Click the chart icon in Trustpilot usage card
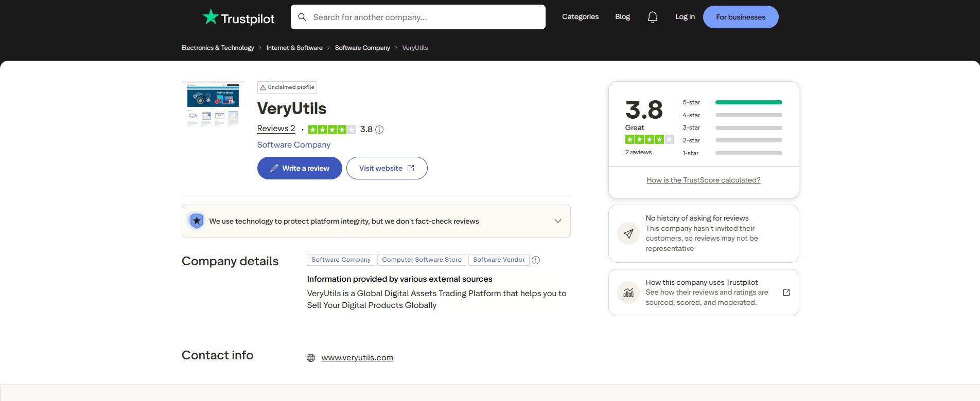Image resolution: width=980 pixels, height=401 pixels. [628, 293]
